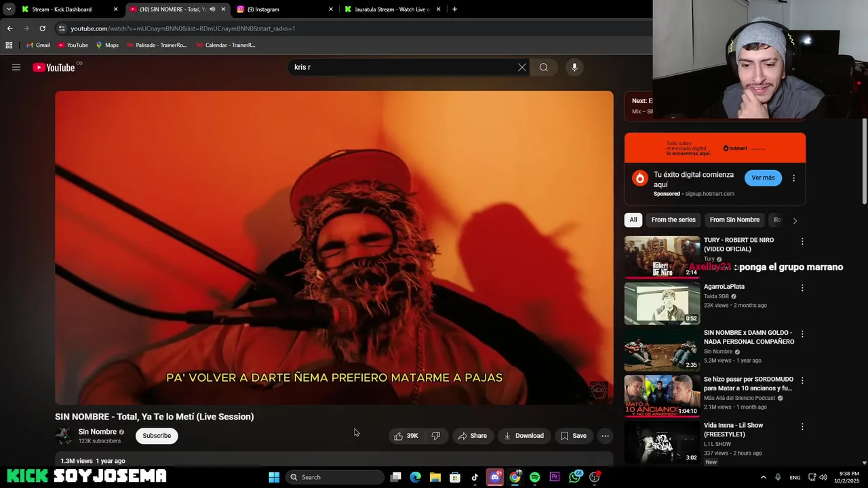
Task: Dislike the video with the thumbs-down icon
Action: (436, 436)
